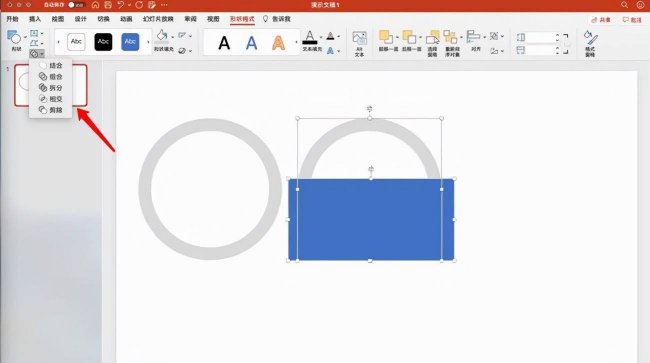Viewport: 650px width, 363px height.
Task: Click the 共享 (Share) button
Action: coord(601,19)
